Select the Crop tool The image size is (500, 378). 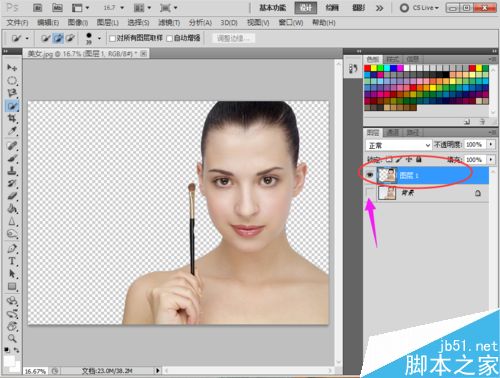pos(12,119)
